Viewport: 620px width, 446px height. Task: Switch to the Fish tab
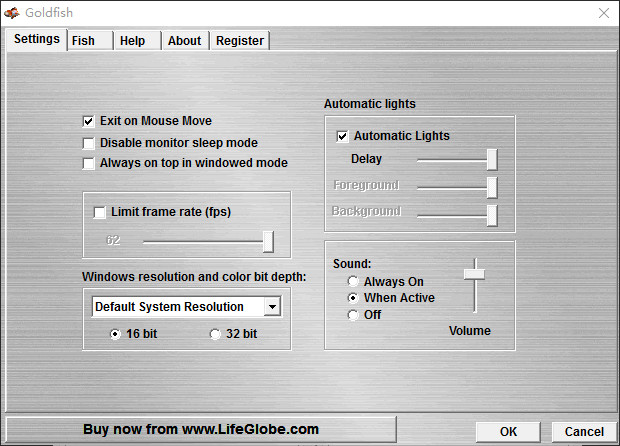click(83, 41)
